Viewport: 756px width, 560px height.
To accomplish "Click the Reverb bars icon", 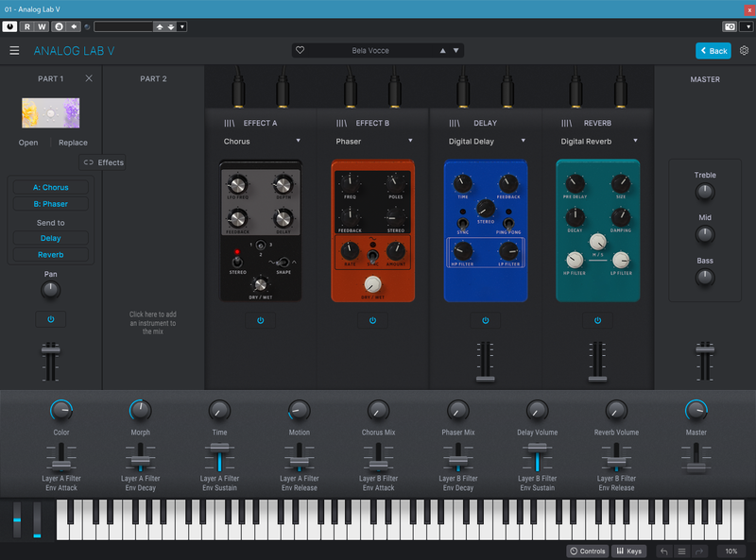I will click(x=566, y=124).
